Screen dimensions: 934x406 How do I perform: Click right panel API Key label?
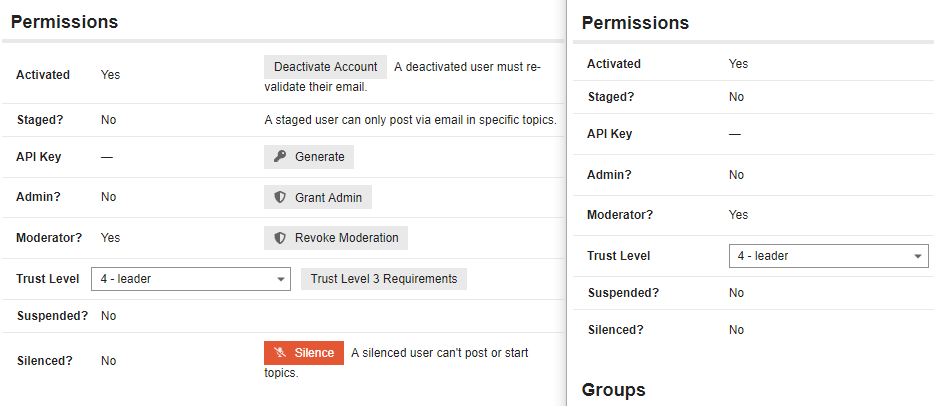609,134
